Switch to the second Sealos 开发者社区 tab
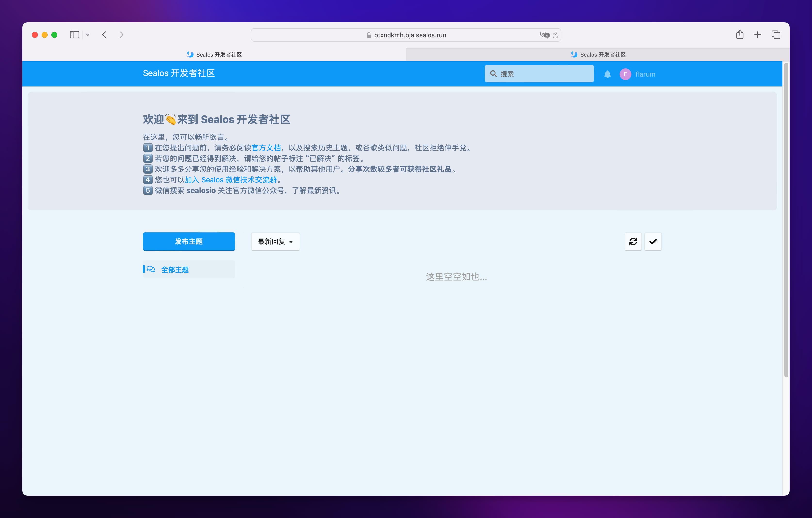Screen dimensions: 812x518 point(598,55)
